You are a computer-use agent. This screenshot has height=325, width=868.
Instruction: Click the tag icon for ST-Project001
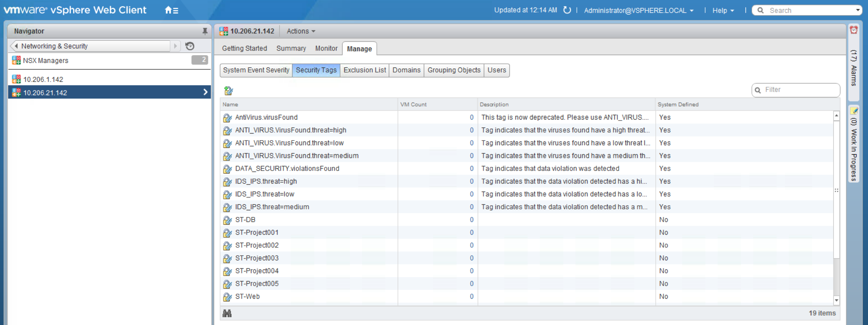[228, 233]
